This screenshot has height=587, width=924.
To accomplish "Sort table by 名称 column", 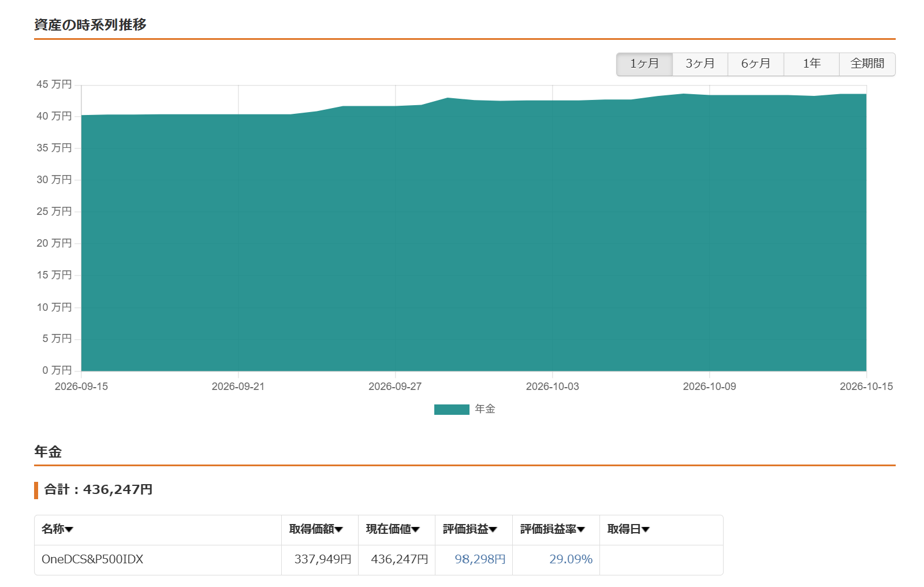I will 57,529.
